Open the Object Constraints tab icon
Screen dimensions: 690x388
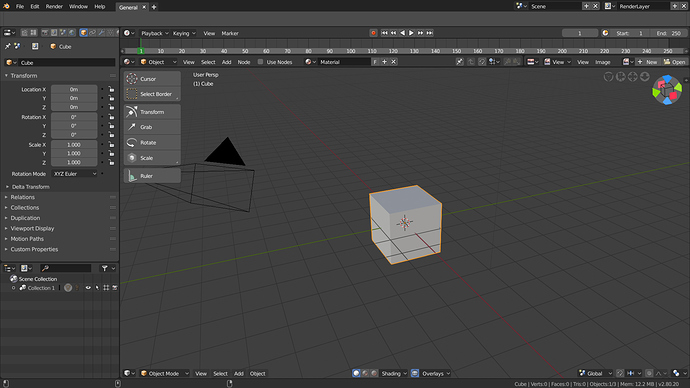[92, 33]
